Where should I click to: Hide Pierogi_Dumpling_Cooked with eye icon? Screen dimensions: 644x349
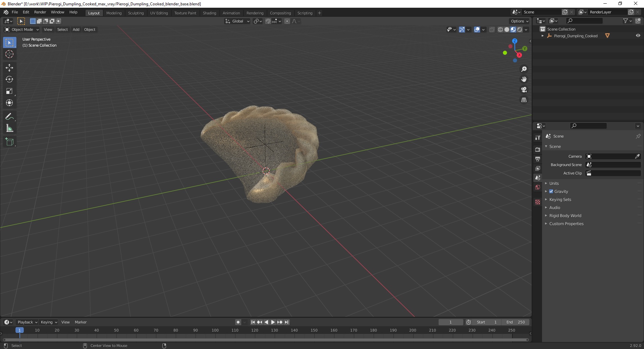638,36
